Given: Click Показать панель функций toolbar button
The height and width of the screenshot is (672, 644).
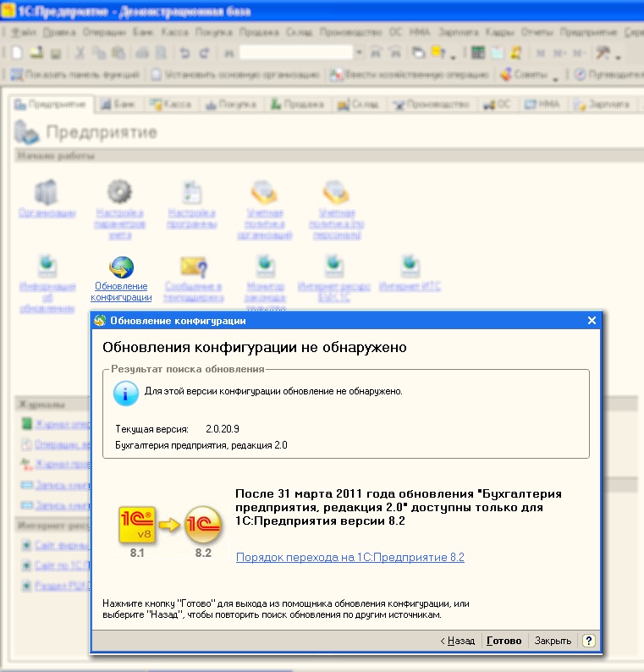Looking at the screenshot, I should (75, 75).
